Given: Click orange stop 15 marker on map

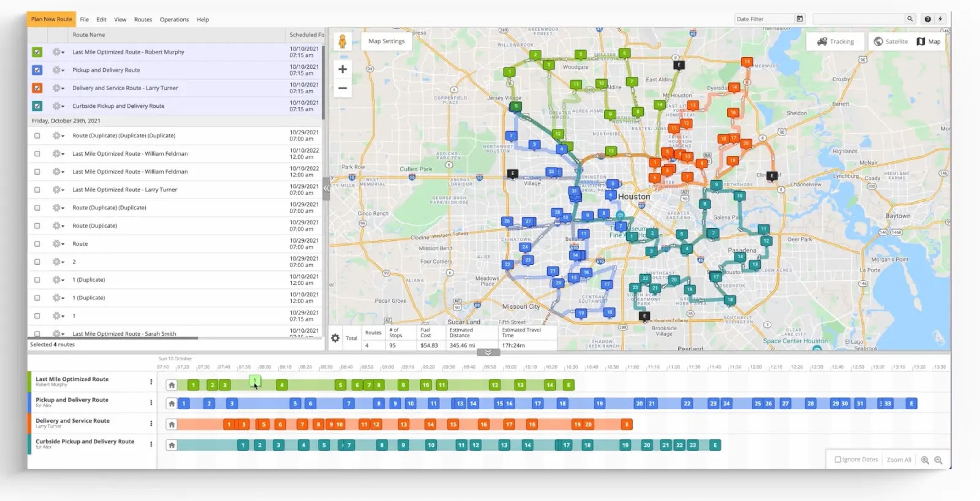Looking at the screenshot, I should (x=747, y=62).
